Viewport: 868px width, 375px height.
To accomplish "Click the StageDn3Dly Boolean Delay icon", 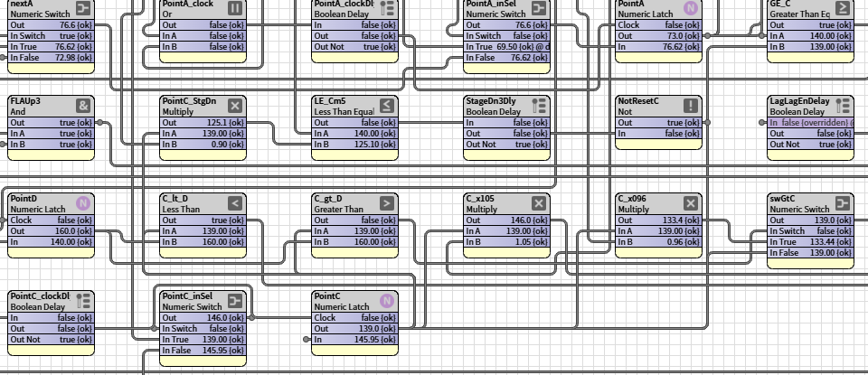I will pyautogui.click(x=539, y=106).
